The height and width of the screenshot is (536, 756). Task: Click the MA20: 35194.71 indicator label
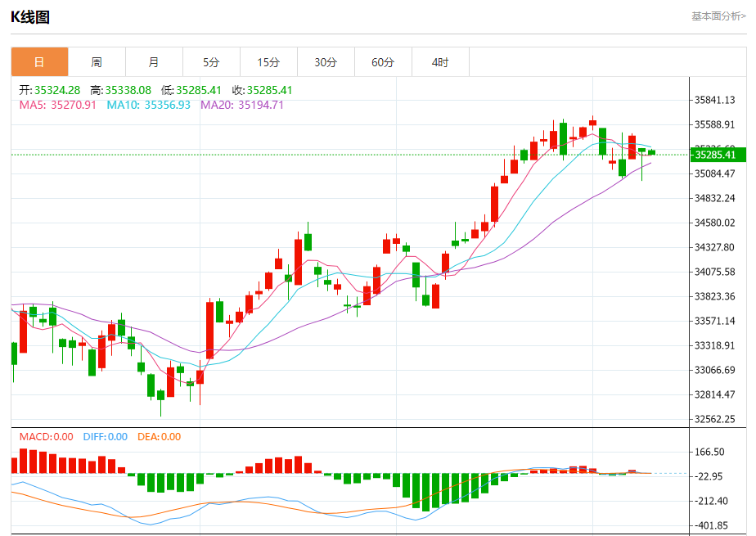pos(242,105)
